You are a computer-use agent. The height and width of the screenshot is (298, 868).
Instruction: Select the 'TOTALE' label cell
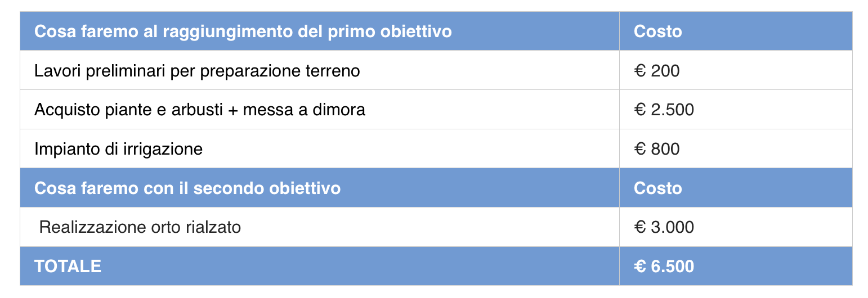68,266
